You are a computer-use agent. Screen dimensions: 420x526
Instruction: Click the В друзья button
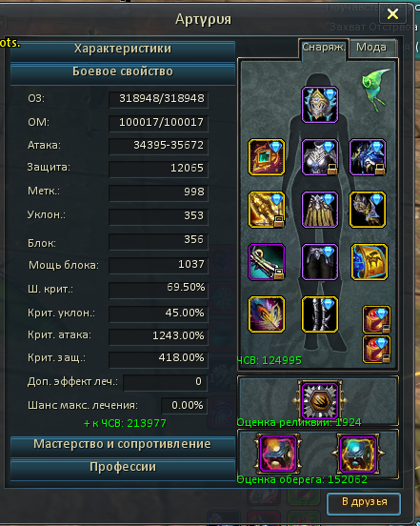coord(364,503)
